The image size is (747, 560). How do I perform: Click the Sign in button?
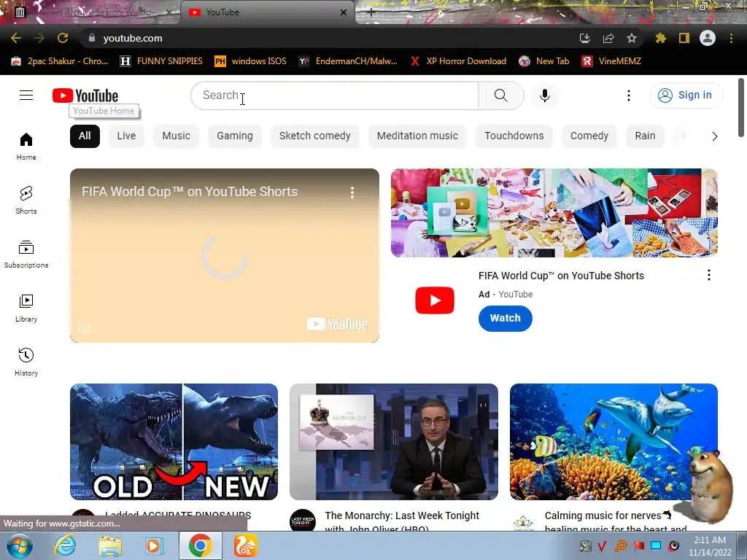pyautogui.click(x=686, y=96)
